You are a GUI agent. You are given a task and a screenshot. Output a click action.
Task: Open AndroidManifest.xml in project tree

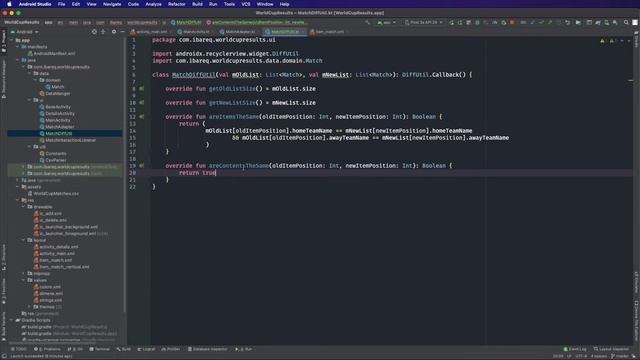tap(51, 53)
